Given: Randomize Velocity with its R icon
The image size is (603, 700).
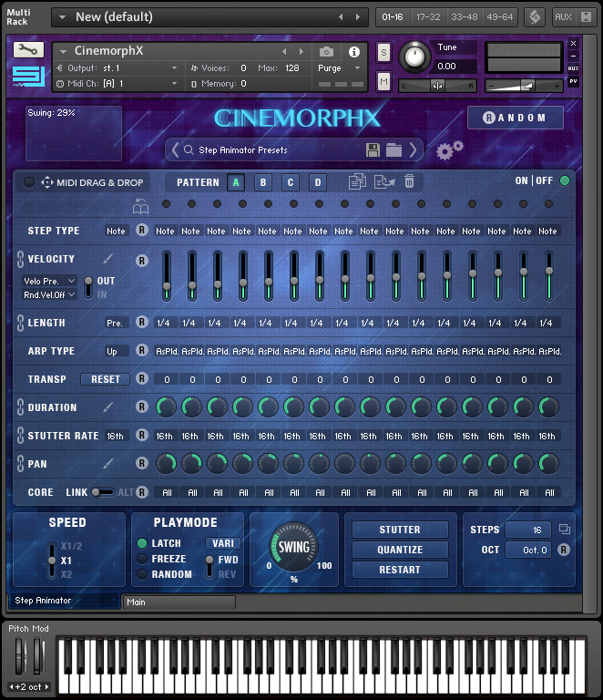Looking at the screenshot, I should 142,261.
